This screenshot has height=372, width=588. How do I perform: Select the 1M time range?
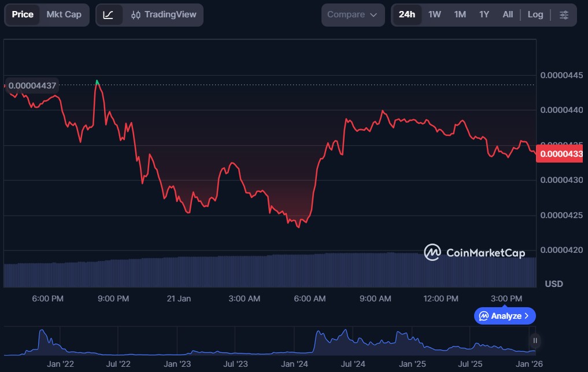tap(460, 14)
